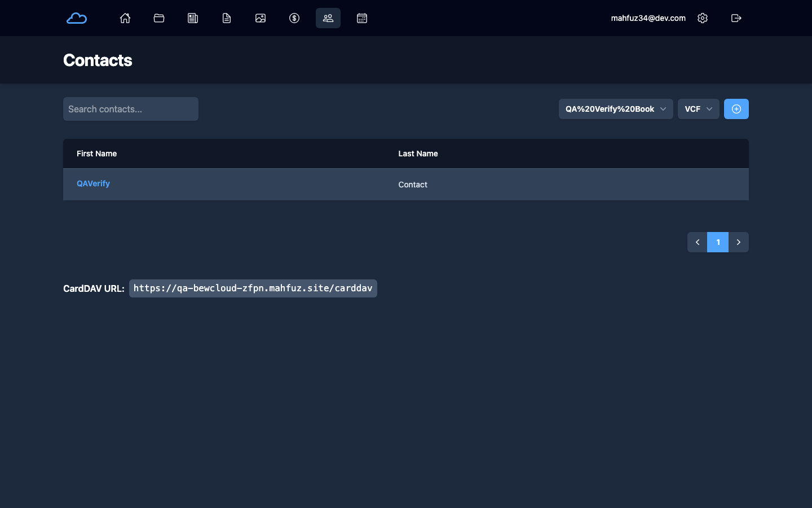Open Settings gear icon
This screenshot has height=508, width=812.
[703, 18]
